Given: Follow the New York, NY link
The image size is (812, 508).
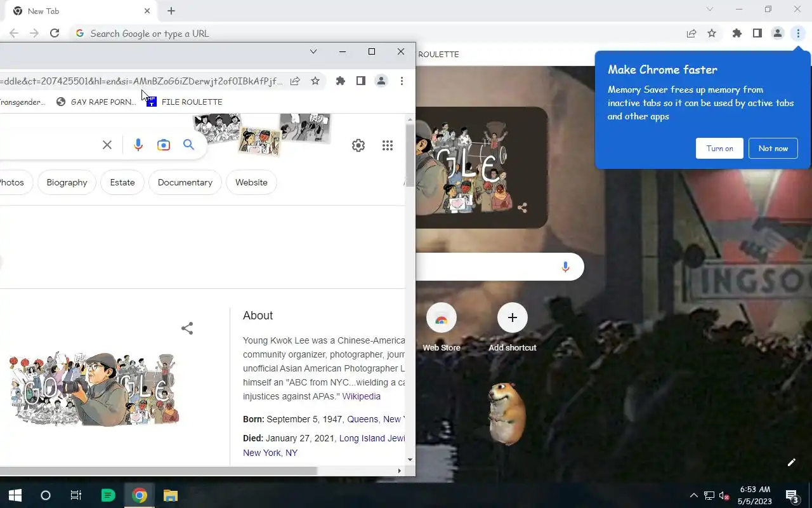Looking at the screenshot, I should click(x=270, y=453).
